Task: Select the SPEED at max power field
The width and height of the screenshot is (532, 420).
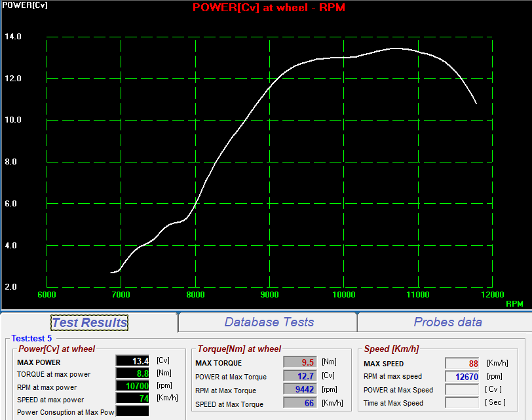Action: [133, 399]
